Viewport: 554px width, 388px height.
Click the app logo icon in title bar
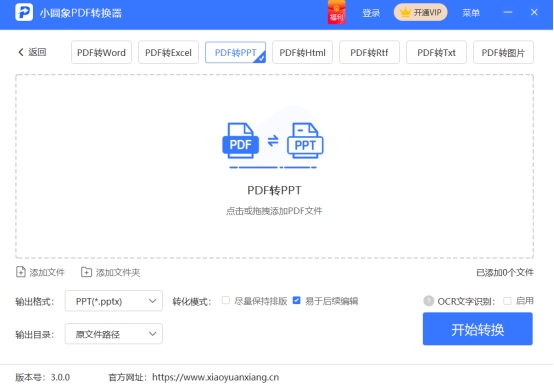click(24, 12)
